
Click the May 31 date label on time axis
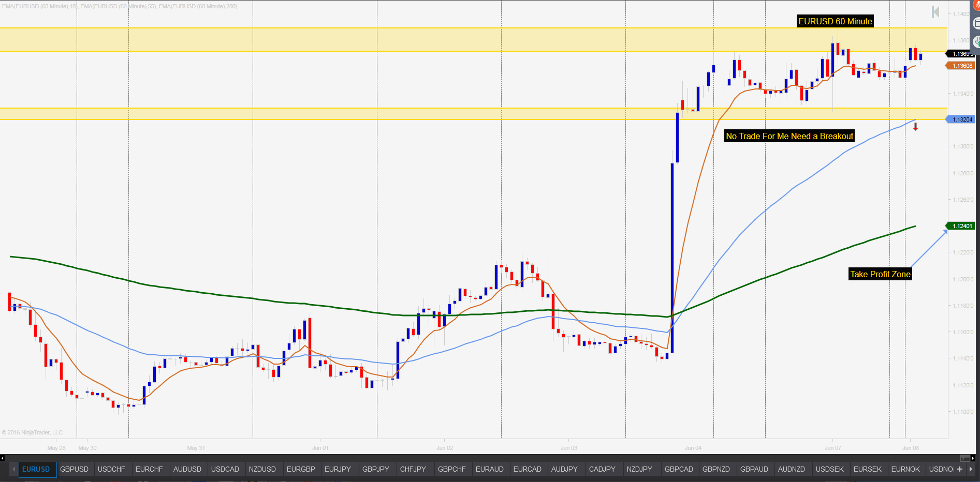pos(196,448)
